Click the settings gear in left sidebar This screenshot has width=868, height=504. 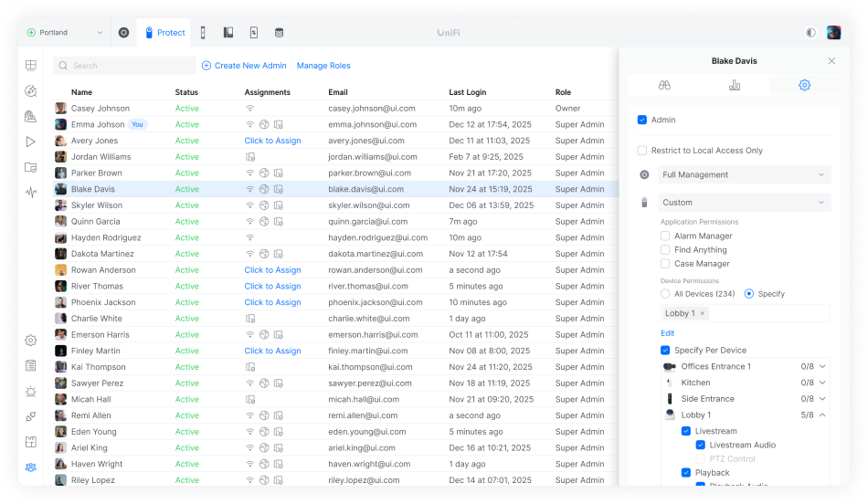[31, 341]
